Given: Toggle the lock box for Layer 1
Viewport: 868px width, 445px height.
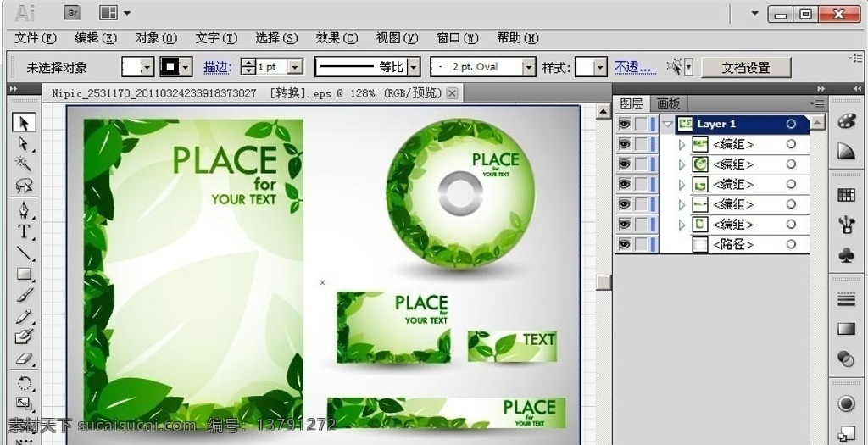Looking at the screenshot, I should (641, 124).
